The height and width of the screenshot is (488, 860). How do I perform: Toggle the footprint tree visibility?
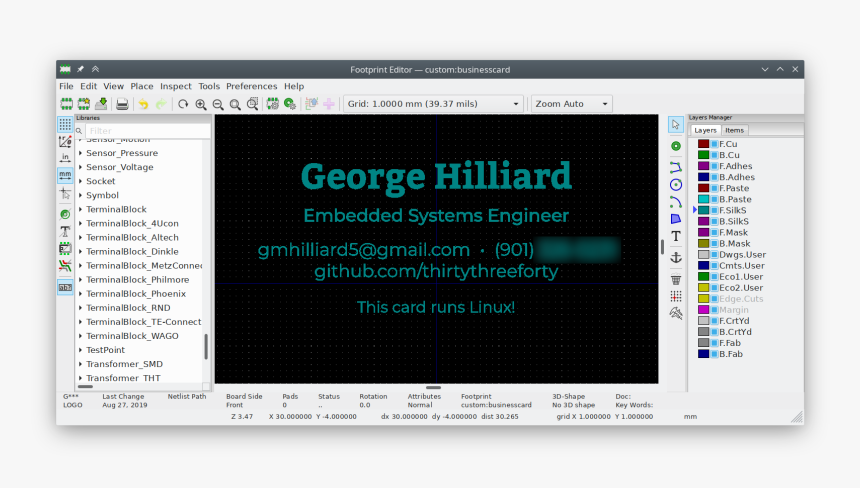tap(65, 287)
